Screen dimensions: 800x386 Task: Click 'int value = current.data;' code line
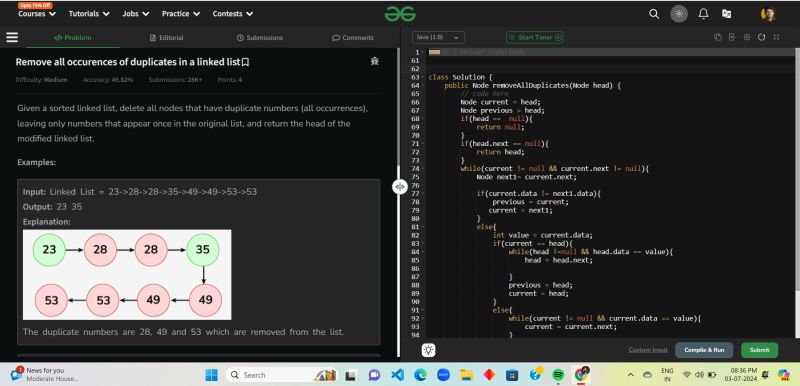[542, 236]
